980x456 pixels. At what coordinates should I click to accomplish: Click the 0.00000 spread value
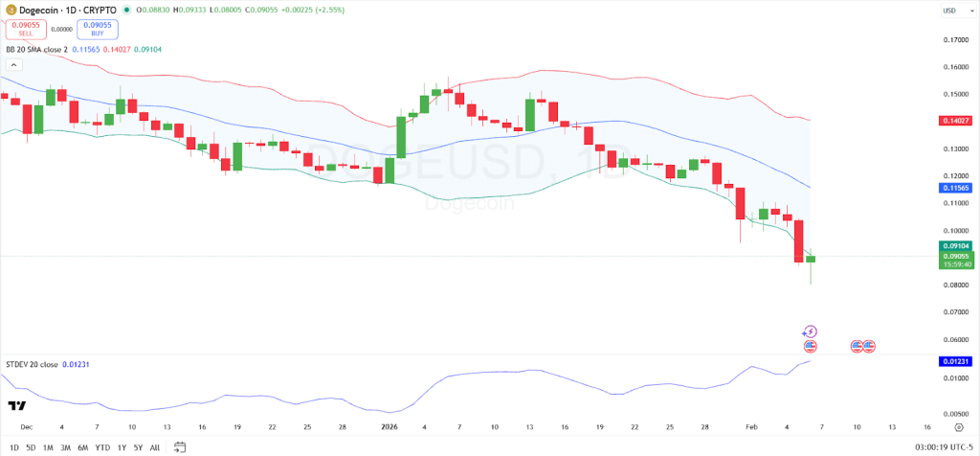click(61, 29)
